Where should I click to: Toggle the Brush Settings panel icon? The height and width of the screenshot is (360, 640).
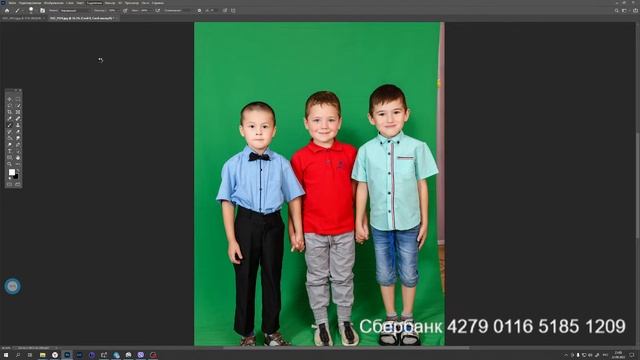(42, 10)
